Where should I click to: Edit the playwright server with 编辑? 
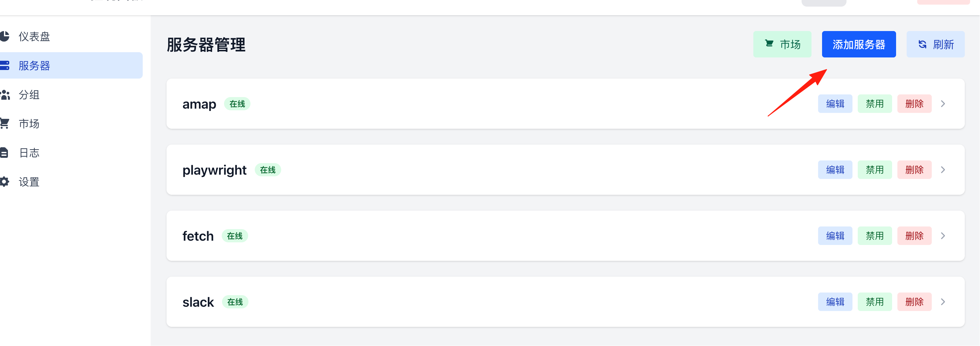[x=835, y=170]
